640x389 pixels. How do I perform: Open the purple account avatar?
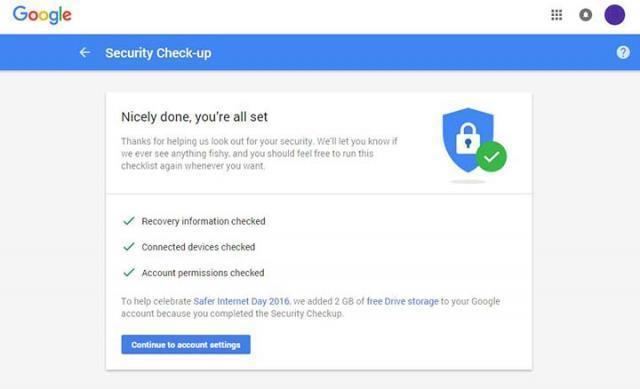[614, 15]
